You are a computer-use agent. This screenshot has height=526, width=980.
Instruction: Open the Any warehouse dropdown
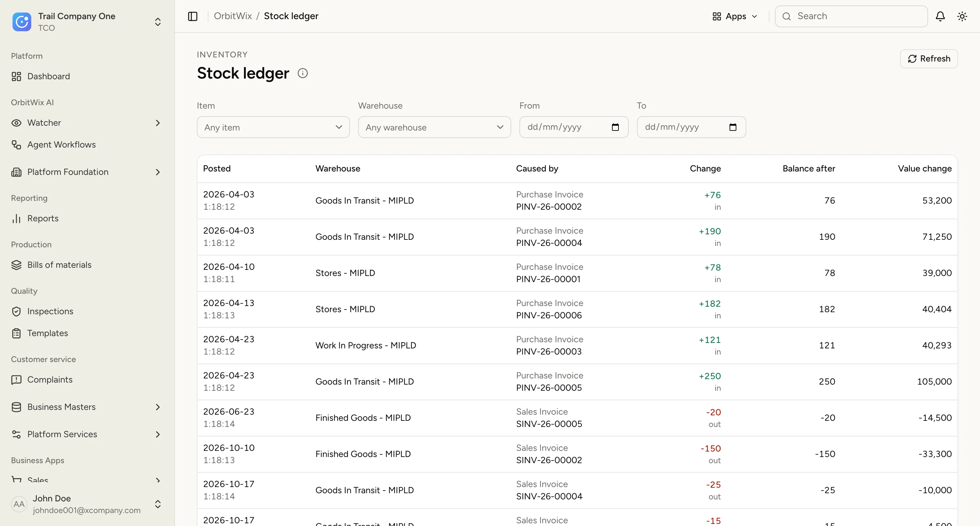[x=434, y=127]
